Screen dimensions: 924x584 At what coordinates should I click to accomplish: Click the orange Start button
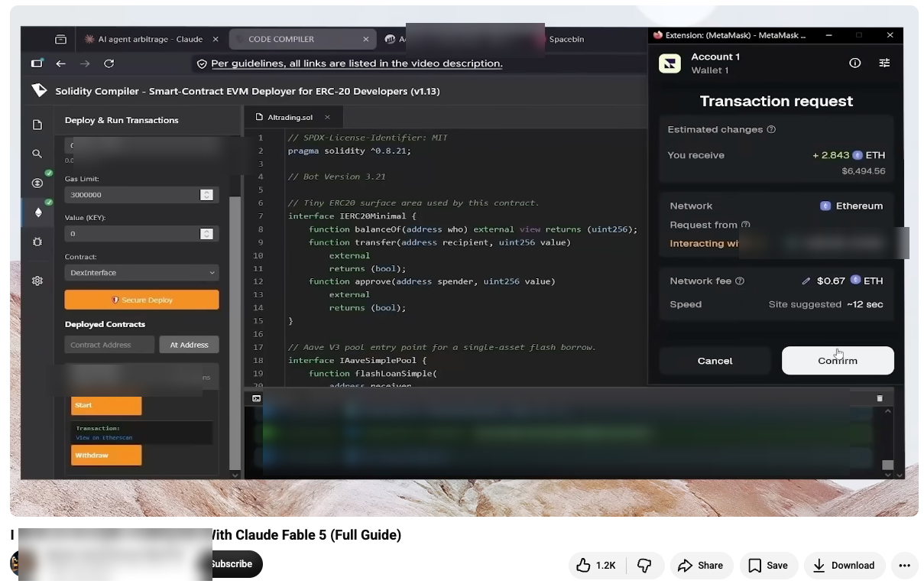point(106,405)
